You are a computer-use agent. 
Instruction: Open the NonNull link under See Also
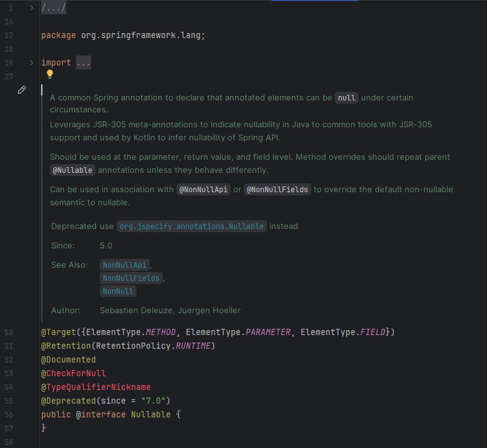(118, 291)
